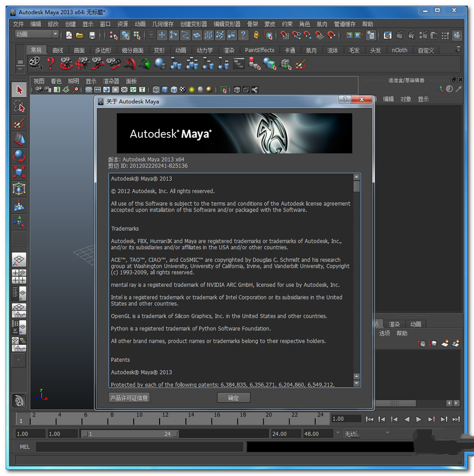Toggle select by component type mode icon
Viewport: 474px width, 476px height.
click(x=137, y=36)
